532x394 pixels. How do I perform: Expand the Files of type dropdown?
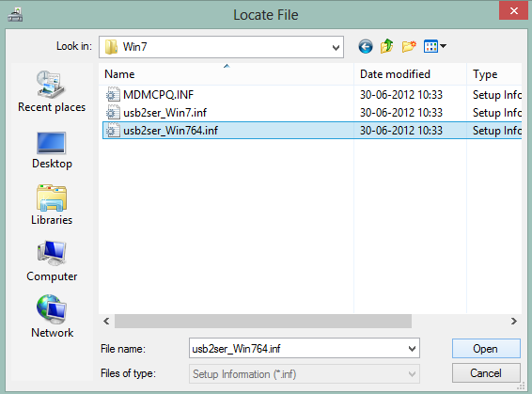tap(412, 374)
